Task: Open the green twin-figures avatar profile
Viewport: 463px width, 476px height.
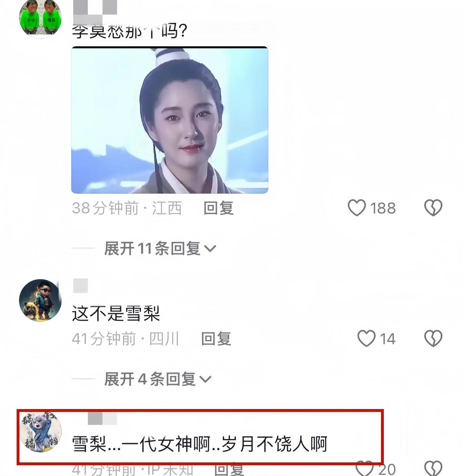Action: click(x=40, y=17)
